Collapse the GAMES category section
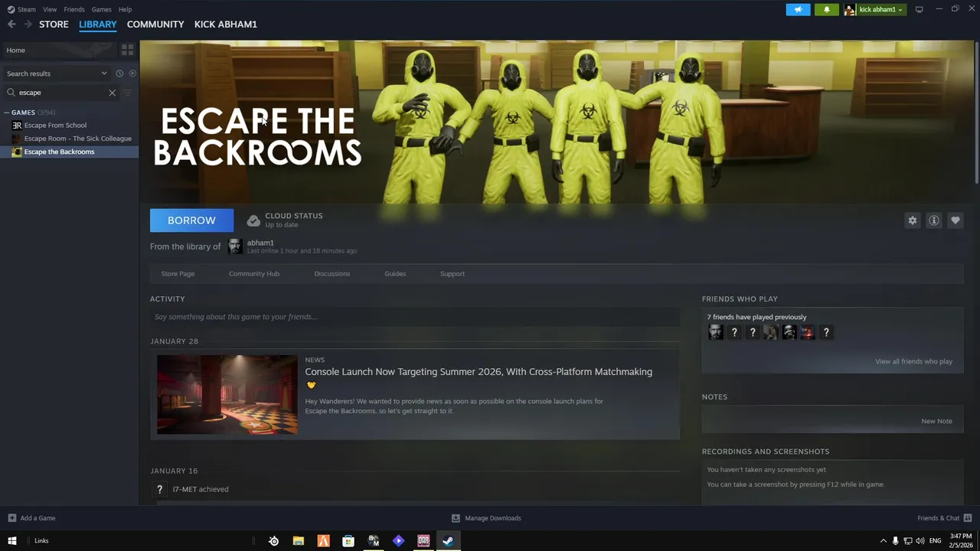Viewport: 980px width, 551px height. click(6, 112)
